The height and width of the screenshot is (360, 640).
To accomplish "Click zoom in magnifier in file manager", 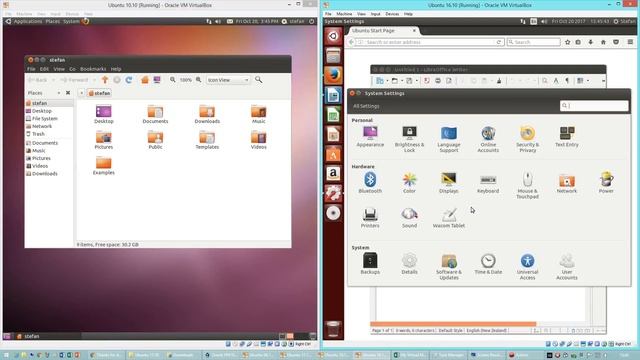I will (198, 80).
